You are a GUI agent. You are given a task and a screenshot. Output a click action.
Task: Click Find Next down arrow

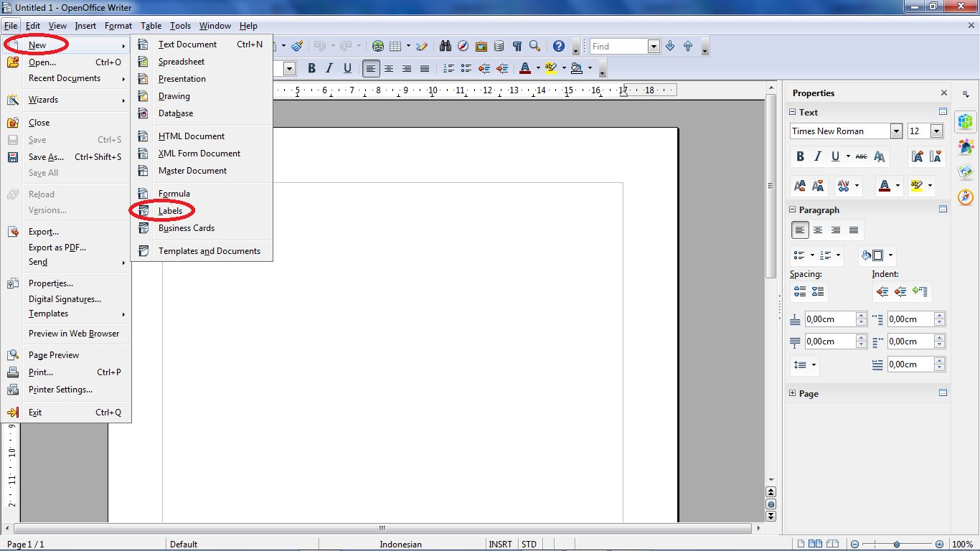tap(670, 46)
